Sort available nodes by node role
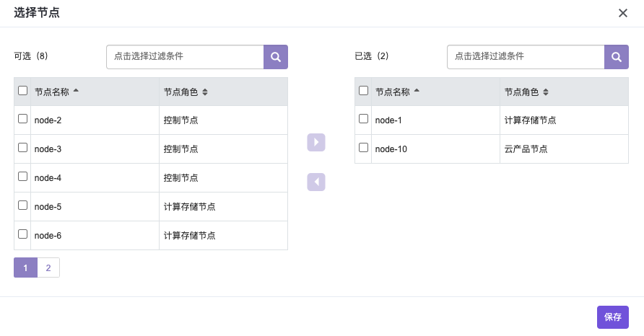 [205, 92]
